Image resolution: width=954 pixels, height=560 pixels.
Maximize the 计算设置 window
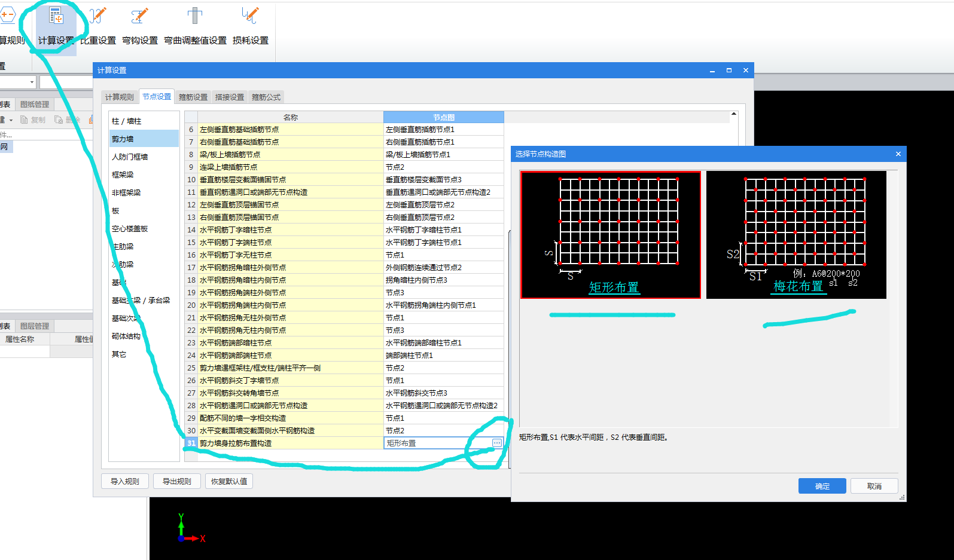click(x=729, y=70)
